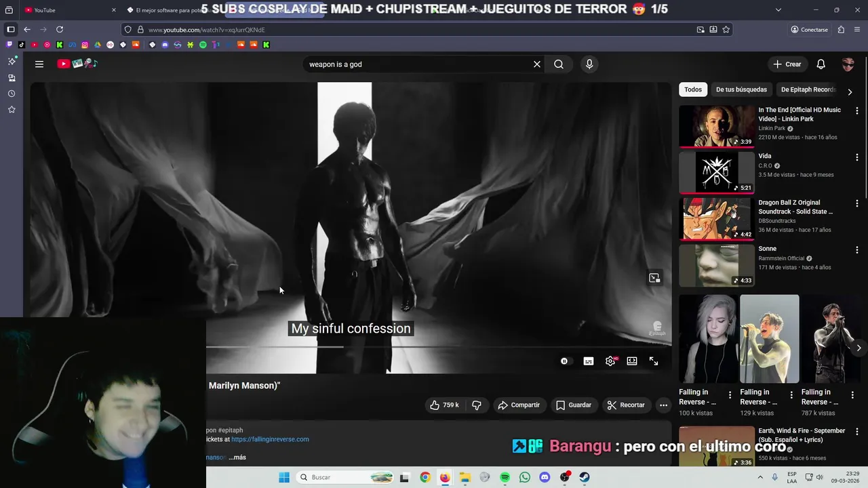Viewport: 868px width, 488px height.
Task: Save the video using Guardar
Action: pyautogui.click(x=574, y=405)
